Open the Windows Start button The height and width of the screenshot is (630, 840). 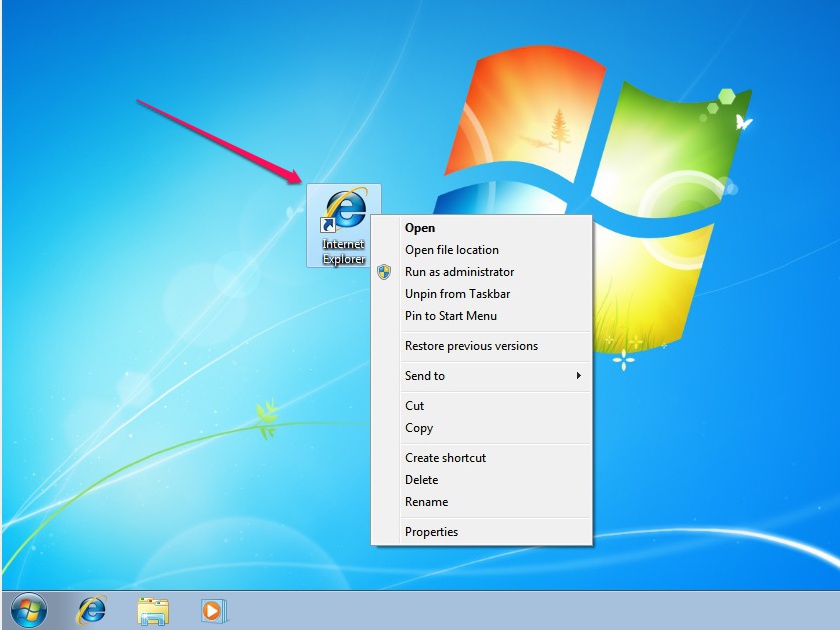point(29,610)
